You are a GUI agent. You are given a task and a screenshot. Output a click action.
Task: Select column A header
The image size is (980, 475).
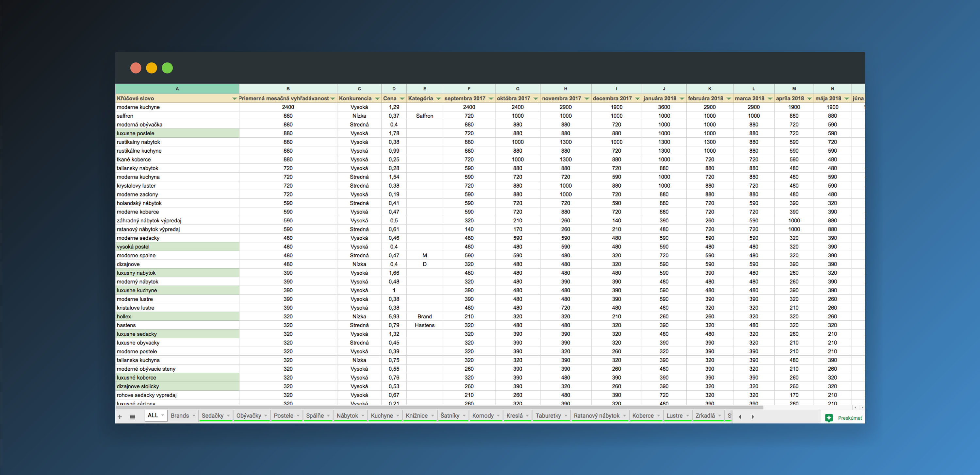click(177, 89)
